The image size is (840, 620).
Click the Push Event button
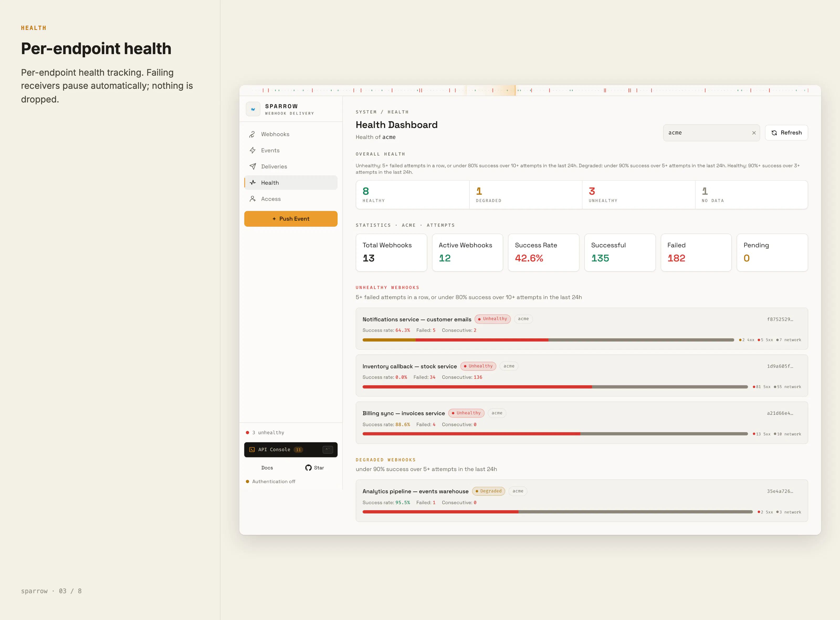pyautogui.click(x=291, y=219)
